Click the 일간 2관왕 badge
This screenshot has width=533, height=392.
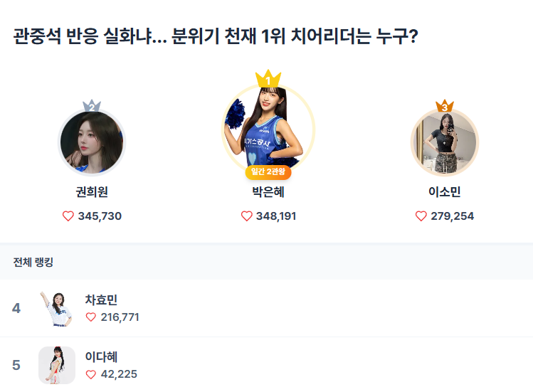(268, 171)
